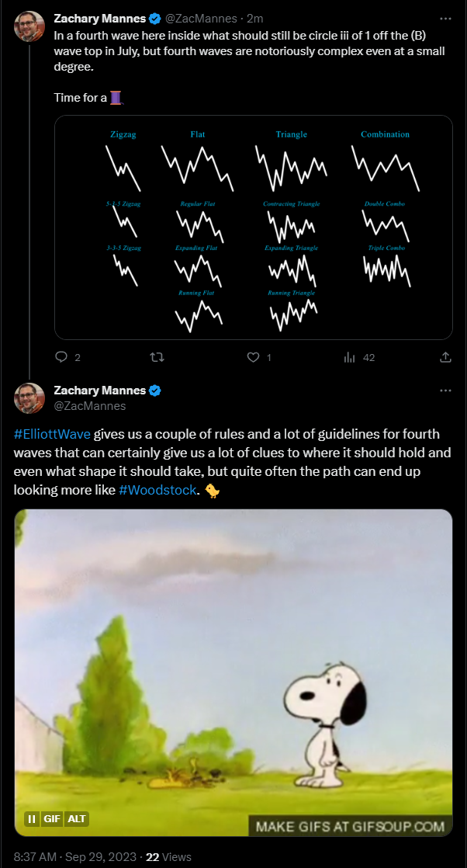The width and height of the screenshot is (467, 868).
Task: View analytics of the first tweet
Action: point(349,357)
